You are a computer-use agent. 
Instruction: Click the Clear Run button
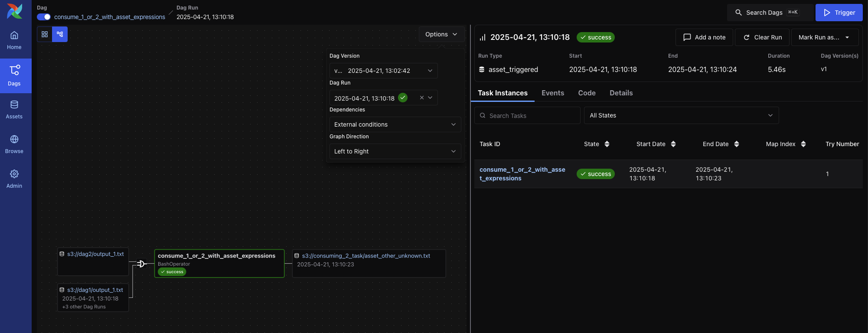pyautogui.click(x=762, y=37)
